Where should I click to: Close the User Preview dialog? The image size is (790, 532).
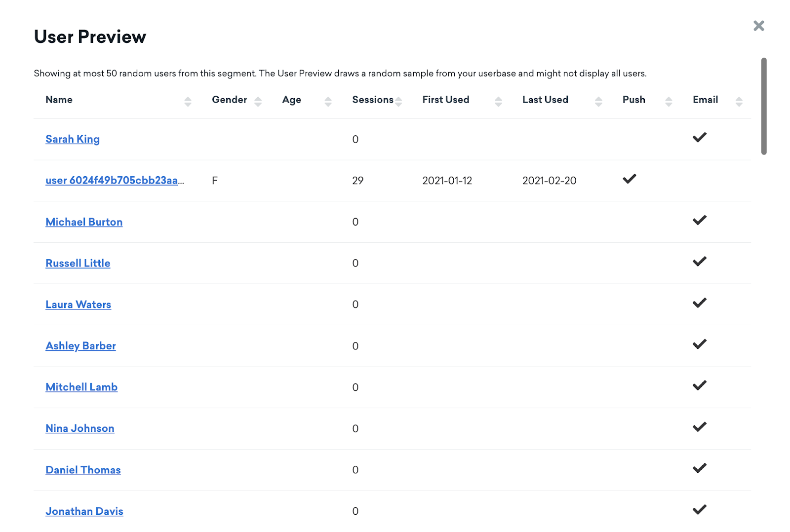[758, 26]
